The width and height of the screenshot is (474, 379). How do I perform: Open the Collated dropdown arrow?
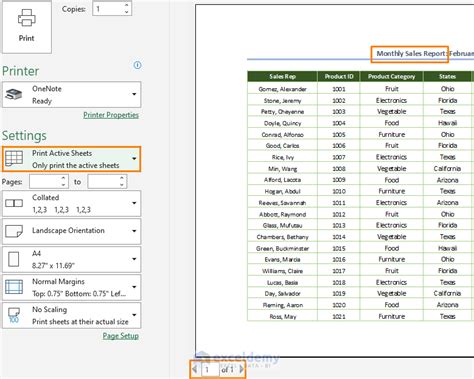point(134,203)
